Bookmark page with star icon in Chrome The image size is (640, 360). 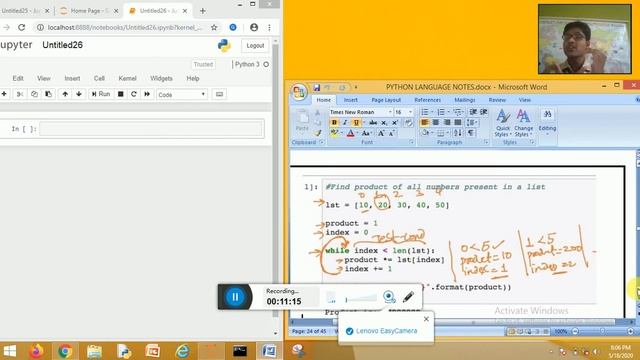coord(214,27)
